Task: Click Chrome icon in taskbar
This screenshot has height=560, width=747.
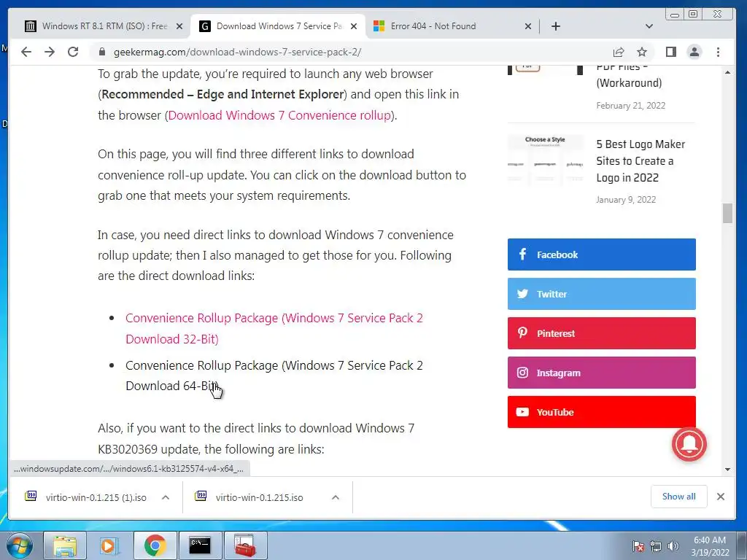Action: coord(155,545)
